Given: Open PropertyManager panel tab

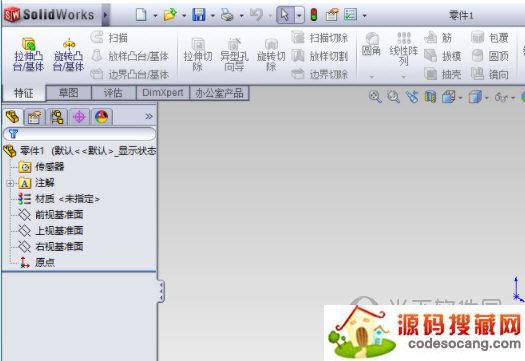Looking at the screenshot, I should click(34, 117).
